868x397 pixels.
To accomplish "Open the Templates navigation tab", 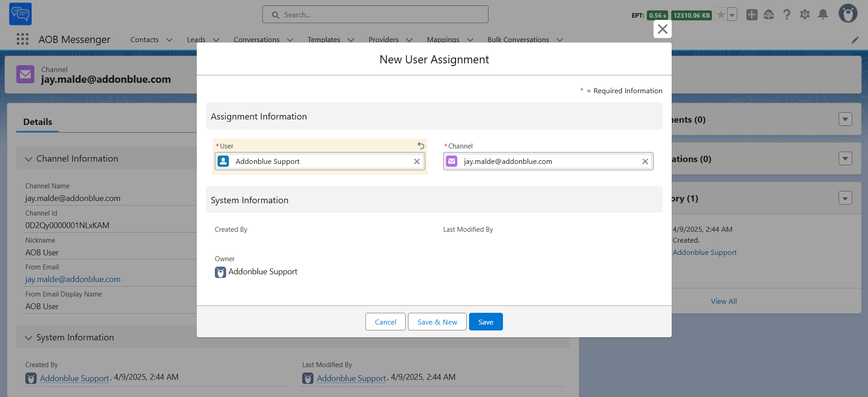I will coord(324,40).
